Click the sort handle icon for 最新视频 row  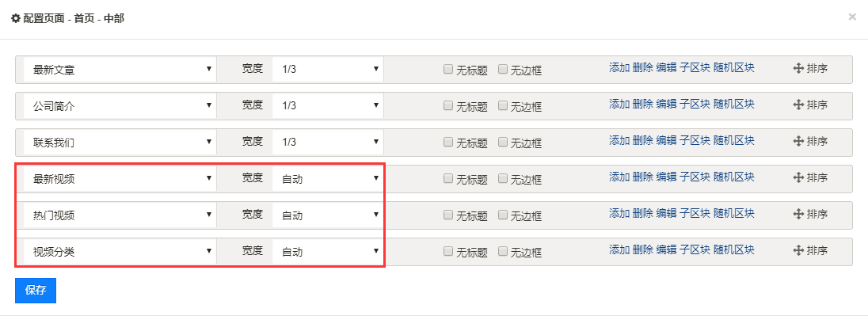coord(798,177)
